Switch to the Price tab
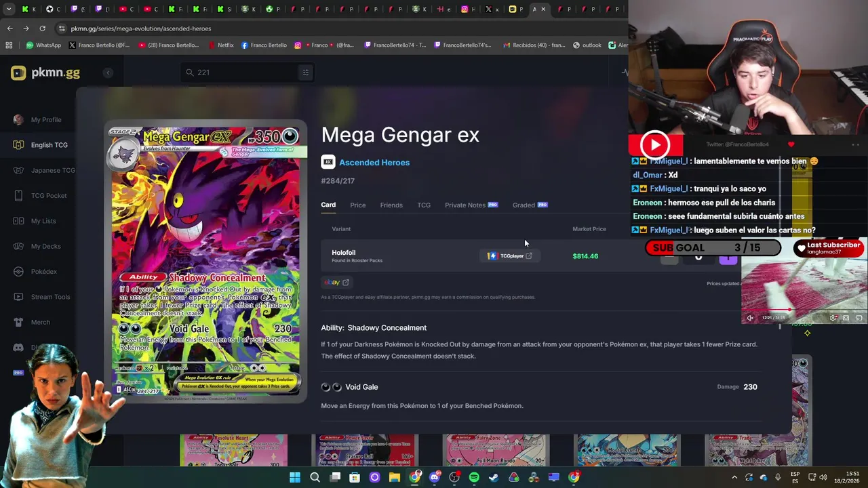This screenshot has width=868, height=488. [357, 205]
